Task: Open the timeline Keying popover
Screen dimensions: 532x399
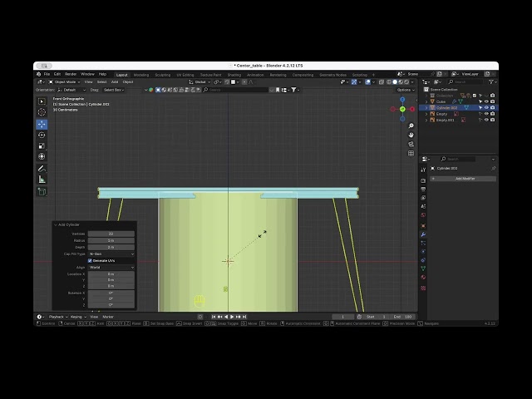Action: [78, 317]
